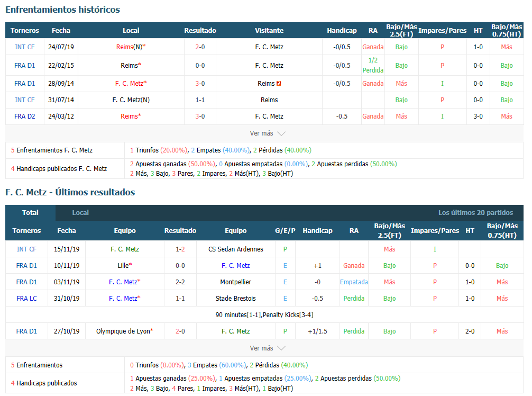Image resolution: width=532 pixels, height=396 pixels.
Task: Click the Stade Brestois team name
Action: [235, 298]
